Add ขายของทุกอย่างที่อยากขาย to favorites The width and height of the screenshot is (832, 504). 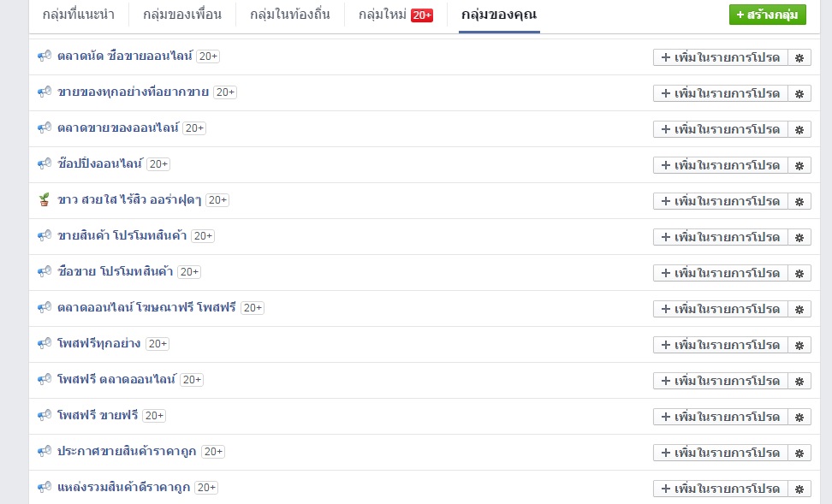coord(721,93)
